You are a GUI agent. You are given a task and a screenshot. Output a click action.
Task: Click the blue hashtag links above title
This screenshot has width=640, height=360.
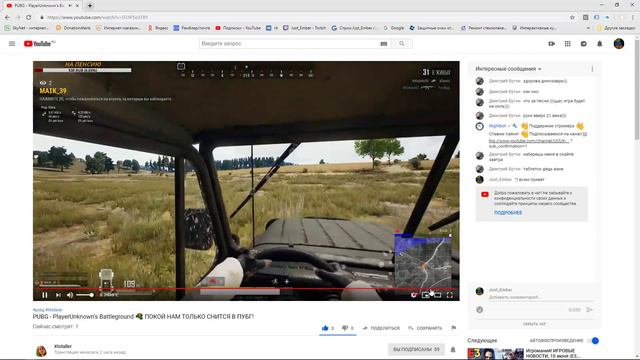[47, 310]
